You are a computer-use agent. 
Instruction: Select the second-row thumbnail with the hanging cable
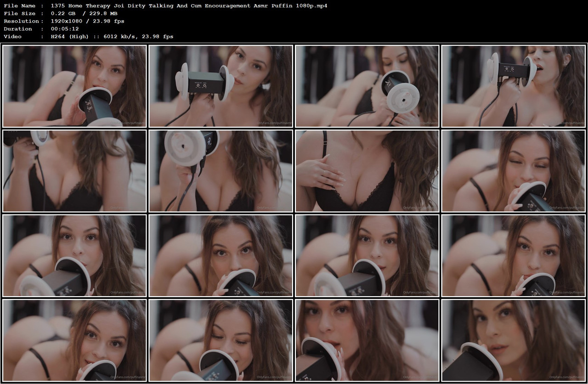click(74, 170)
